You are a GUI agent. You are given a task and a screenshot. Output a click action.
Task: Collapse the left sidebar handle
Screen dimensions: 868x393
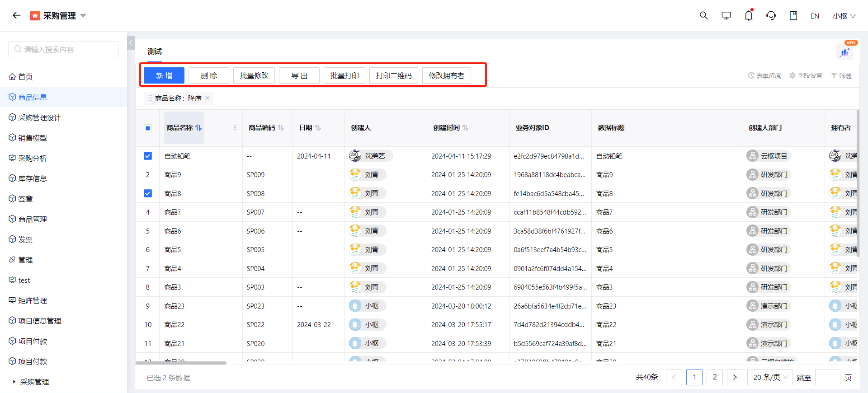(x=131, y=43)
